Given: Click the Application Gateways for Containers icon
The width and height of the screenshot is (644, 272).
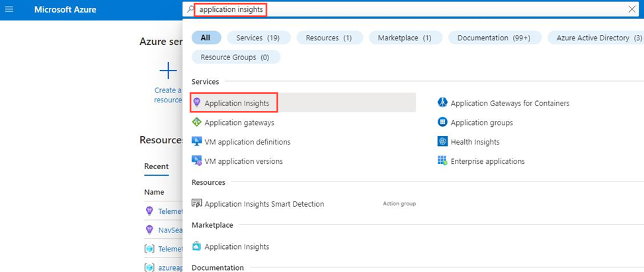Looking at the screenshot, I should coord(442,102).
